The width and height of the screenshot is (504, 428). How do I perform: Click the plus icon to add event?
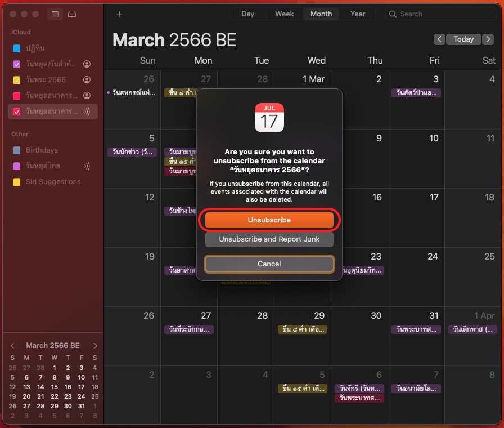(119, 14)
